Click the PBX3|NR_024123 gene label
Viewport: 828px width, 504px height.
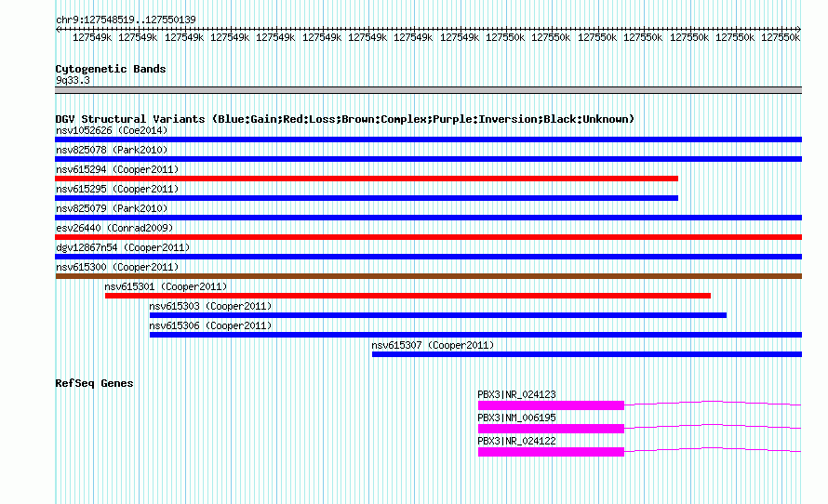click(516, 395)
